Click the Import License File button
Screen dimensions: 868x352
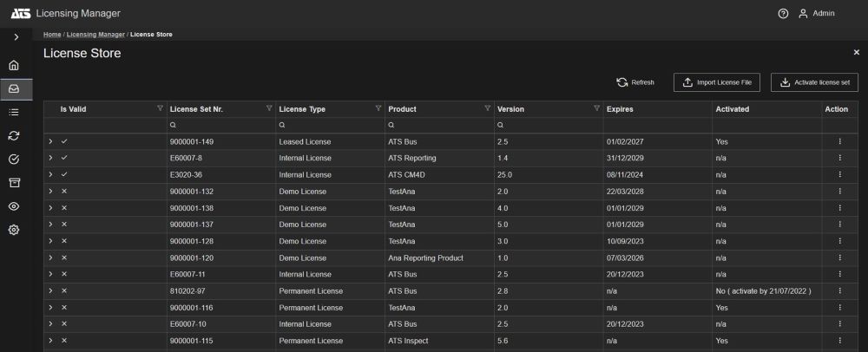(717, 82)
